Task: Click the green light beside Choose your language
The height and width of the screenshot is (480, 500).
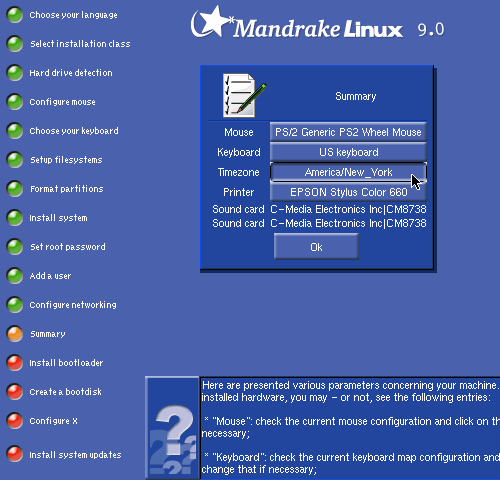Action: [15, 15]
